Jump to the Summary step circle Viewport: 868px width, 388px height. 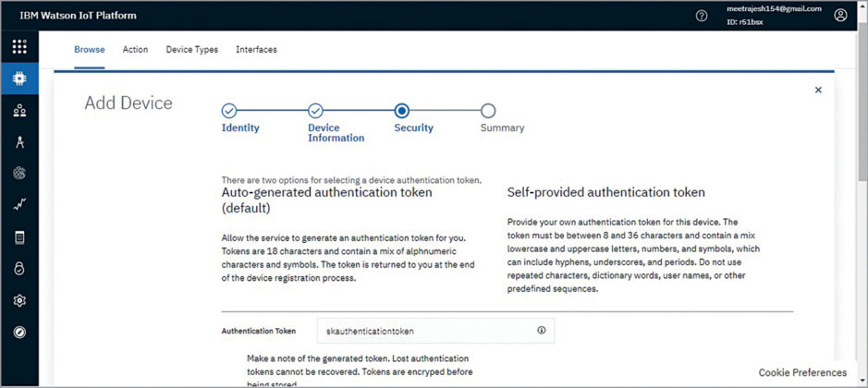(x=488, y=111)
